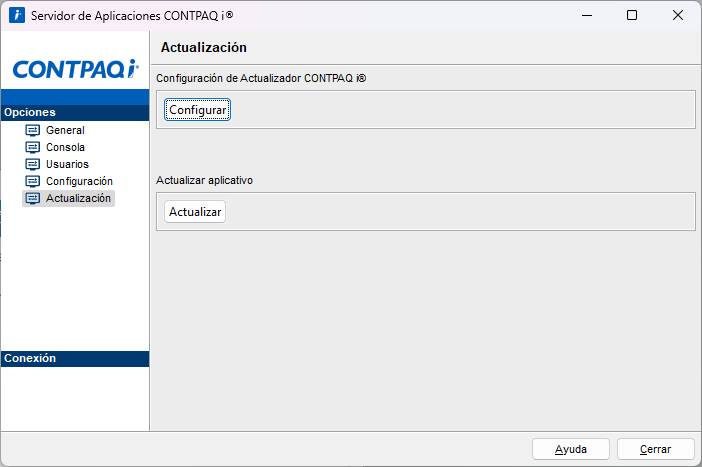Select the General option icon

click(33, 130)
